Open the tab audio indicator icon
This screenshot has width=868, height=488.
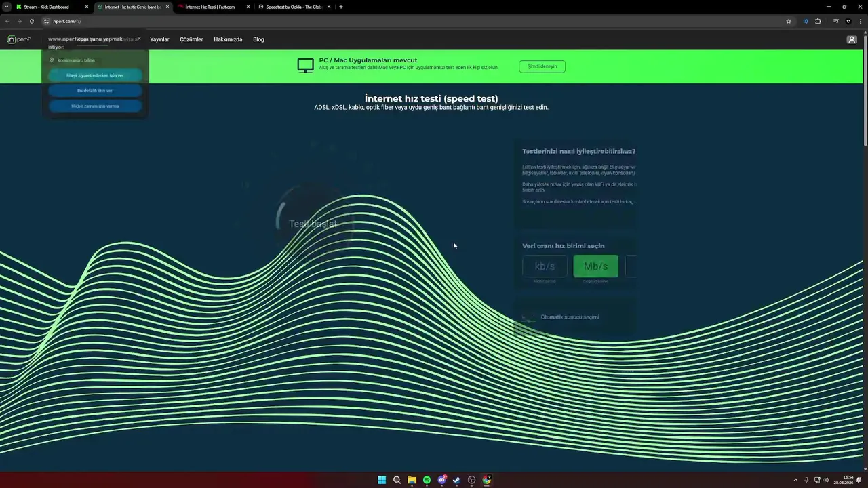point(806,21)
